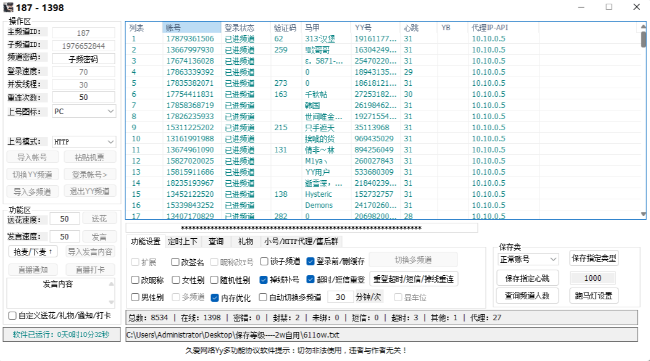Click the 保存指定心跳 button
Viewport: 650px width, 361px height.
click(x=527, y=278)
